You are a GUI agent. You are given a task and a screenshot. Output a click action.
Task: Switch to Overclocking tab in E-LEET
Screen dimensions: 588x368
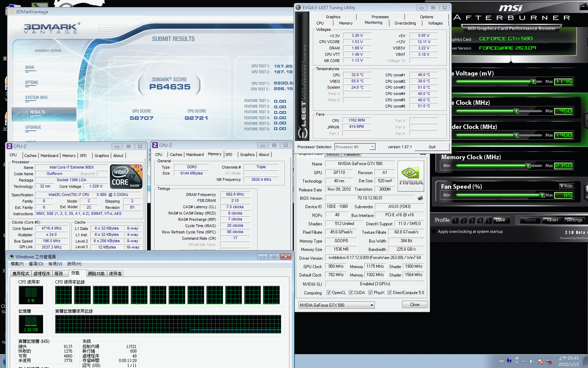[x=405, y=23]
